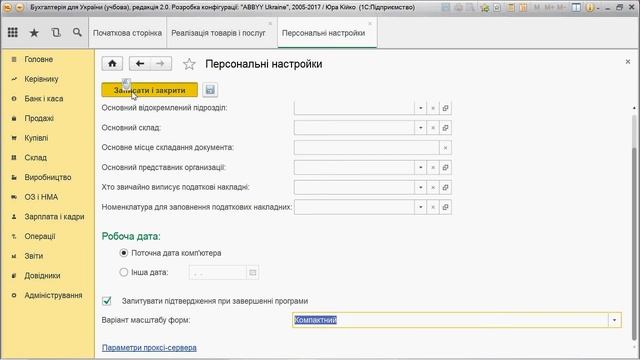Click the Варіант масштабу форм Компактний field
This screenshot has width=640, height=360.
[x=450, y=320]
